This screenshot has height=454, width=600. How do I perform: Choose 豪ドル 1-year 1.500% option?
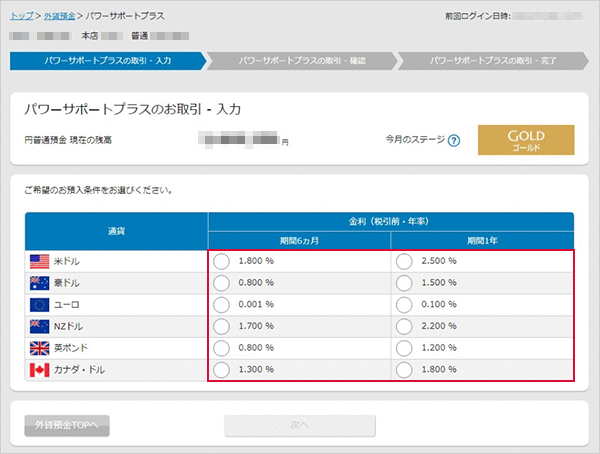(404, 283)
